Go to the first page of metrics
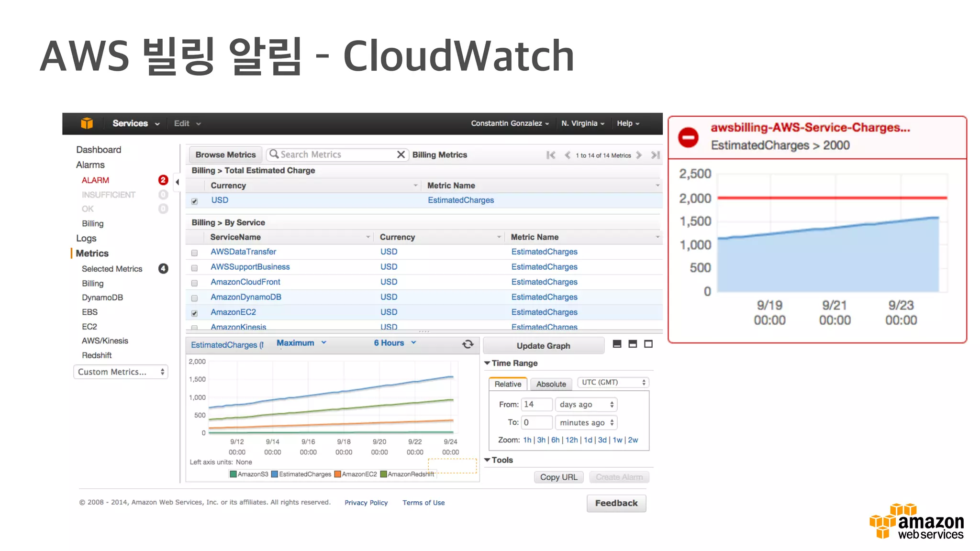The image size is (980, 551). tap(551, 155)
